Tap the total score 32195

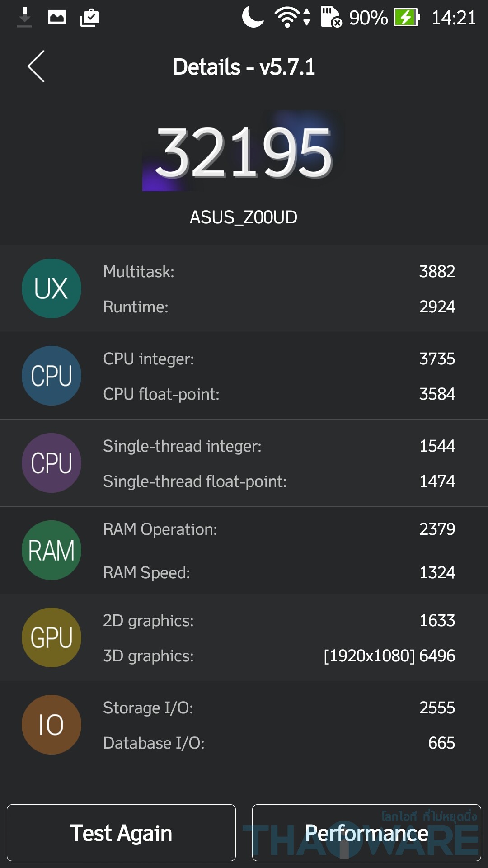[x=244, y=152]
